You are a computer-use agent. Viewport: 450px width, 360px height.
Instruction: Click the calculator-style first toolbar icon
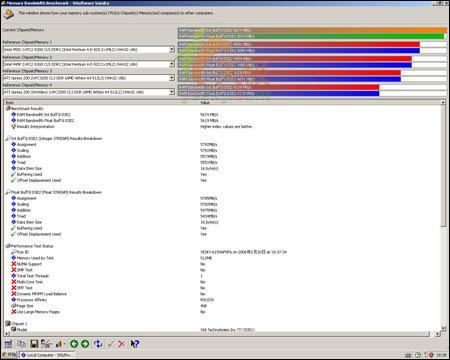(8, 344)
